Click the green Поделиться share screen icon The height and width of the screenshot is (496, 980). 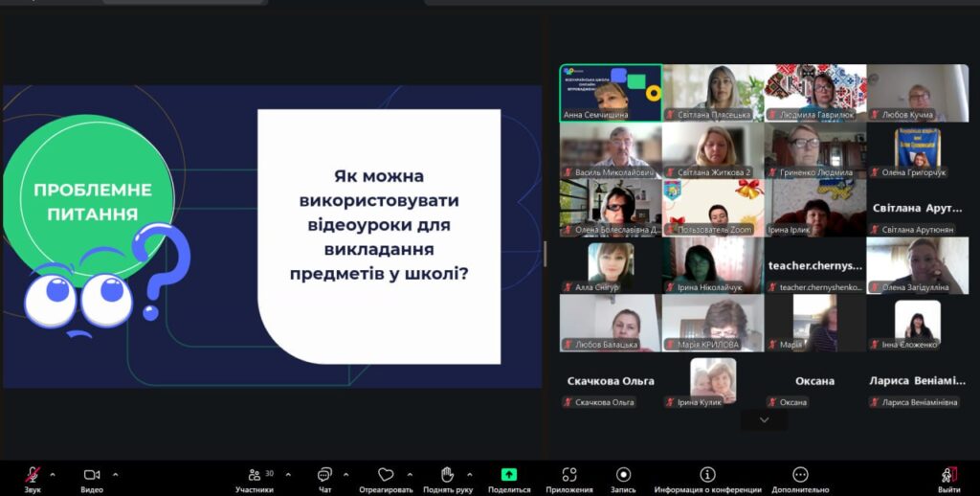click(509, 475)
